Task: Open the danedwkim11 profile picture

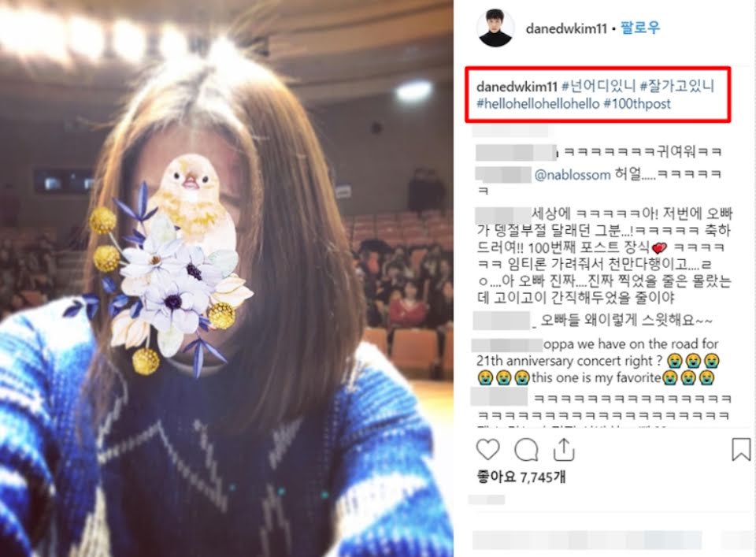Action: pyautogui.click(x=495, y=28)
